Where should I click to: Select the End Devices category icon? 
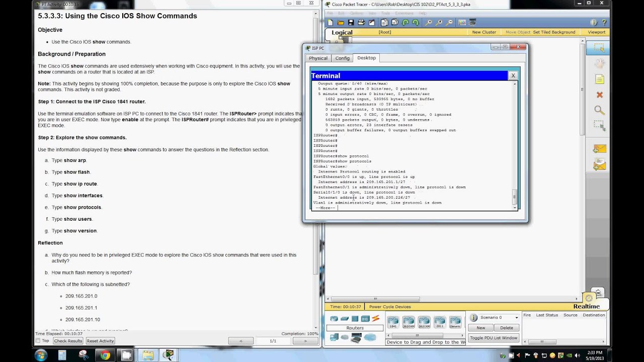[x=334, y=338]
